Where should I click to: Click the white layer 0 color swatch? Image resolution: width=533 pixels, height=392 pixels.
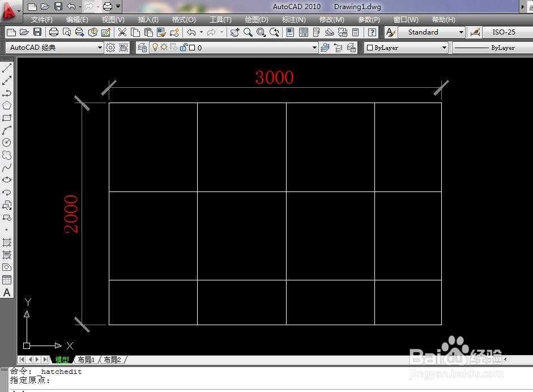tap(192, 48)
